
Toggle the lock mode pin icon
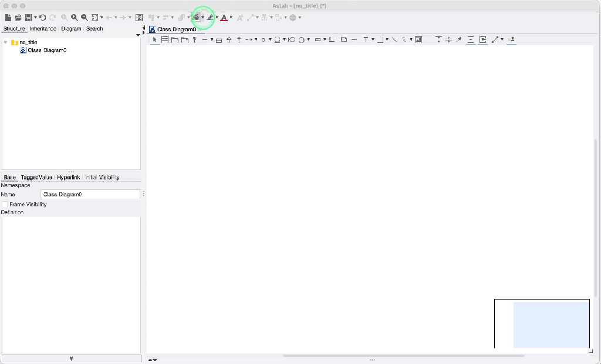[x=459, y=39]
